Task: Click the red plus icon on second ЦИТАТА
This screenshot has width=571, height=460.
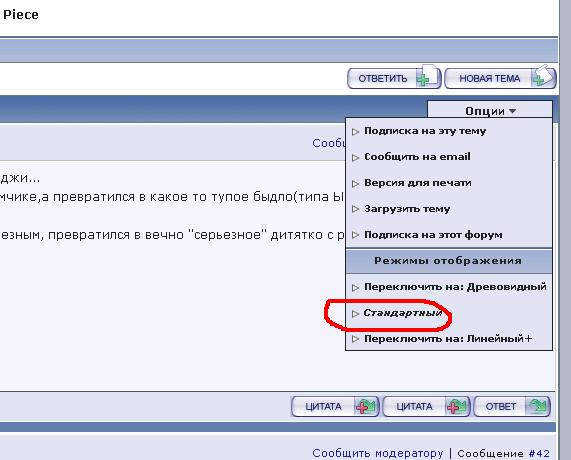Action: click(454, 407)
